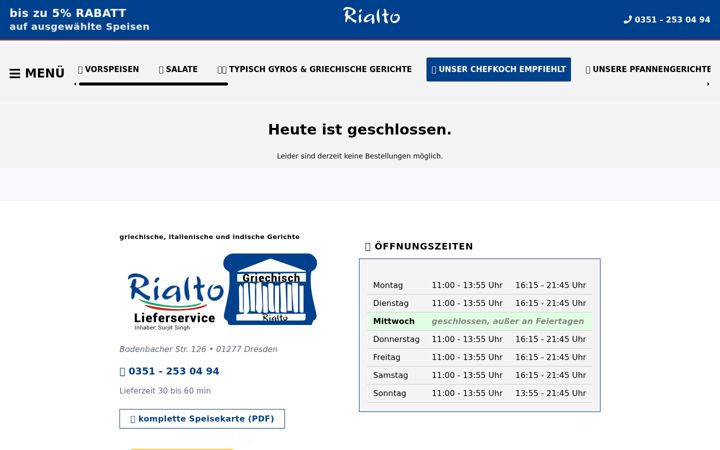The width and height of the screenshot is (720, 450).
Task: Open Typisch Gyros & Griechische Gerichte tab
Action: pos(315,69)
